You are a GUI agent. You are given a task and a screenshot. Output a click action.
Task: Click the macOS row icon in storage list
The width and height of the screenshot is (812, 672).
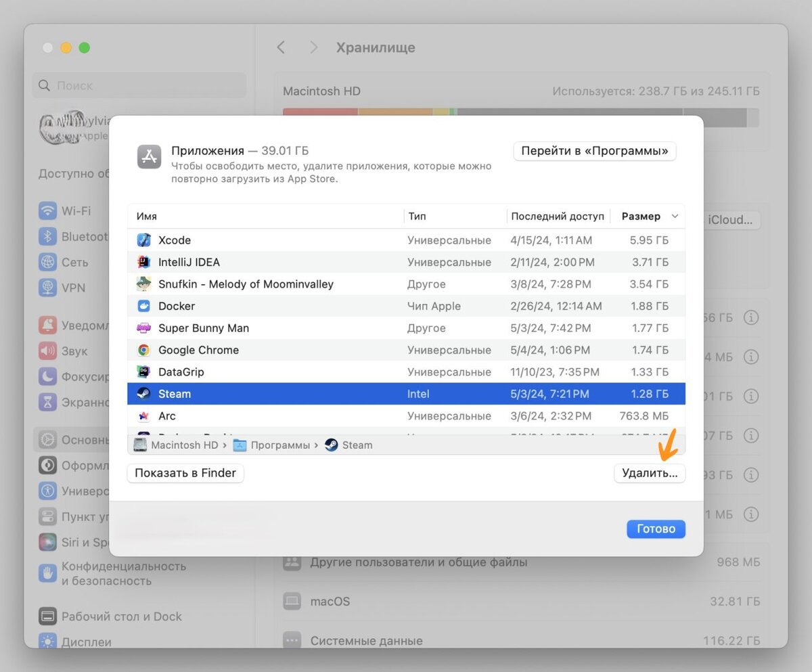click(292, 601)
